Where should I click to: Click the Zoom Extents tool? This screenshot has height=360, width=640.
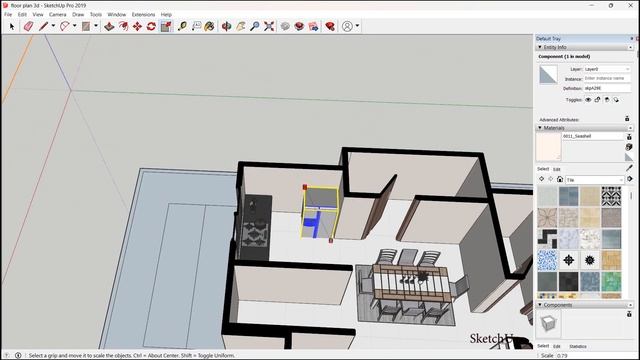coord(269,27)
